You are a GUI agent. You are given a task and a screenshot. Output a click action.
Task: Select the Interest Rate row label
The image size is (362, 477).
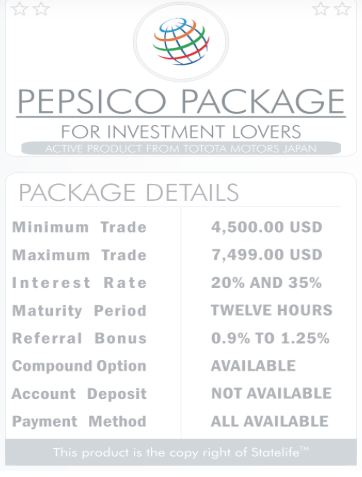[x=79, y=283]
